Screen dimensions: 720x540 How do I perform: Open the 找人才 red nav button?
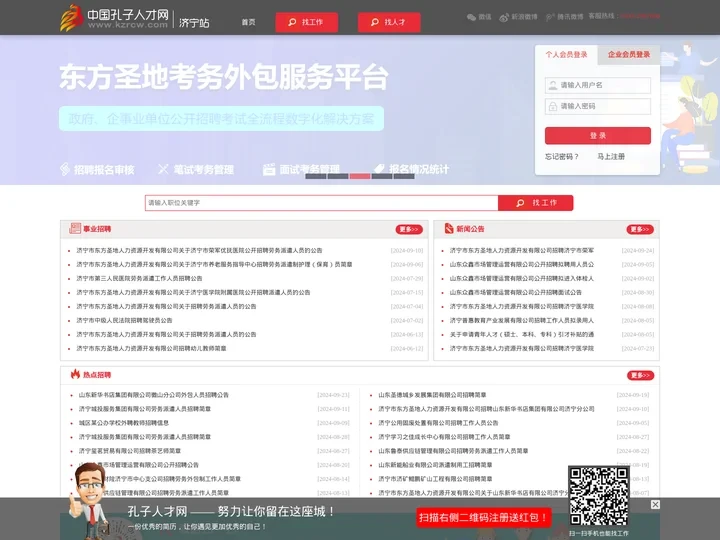[x=389, y=22]
